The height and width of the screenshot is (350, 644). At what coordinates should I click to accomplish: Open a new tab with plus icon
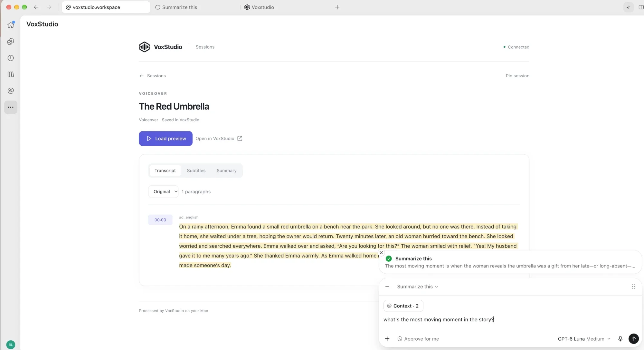(337, 7)
